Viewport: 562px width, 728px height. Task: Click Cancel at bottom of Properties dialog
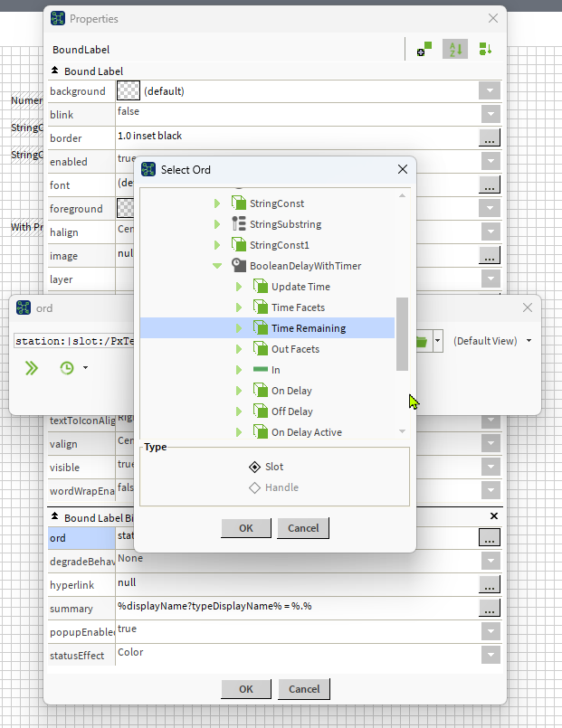[303, 689]
